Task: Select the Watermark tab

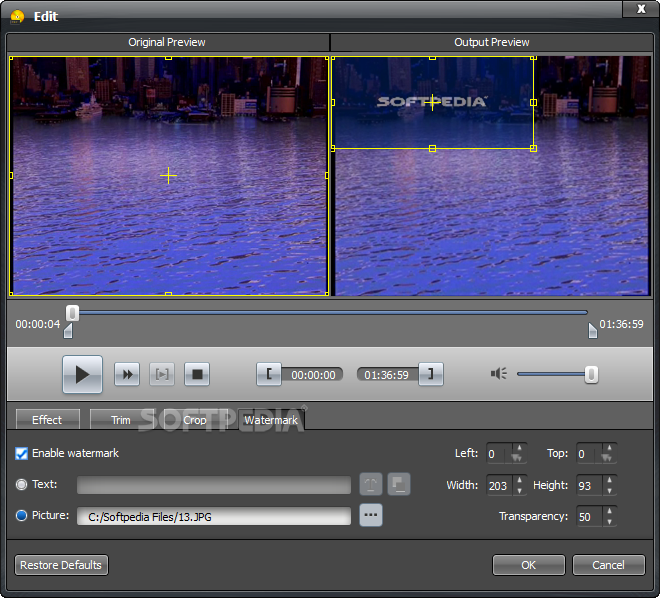Action: pos(271,420)
